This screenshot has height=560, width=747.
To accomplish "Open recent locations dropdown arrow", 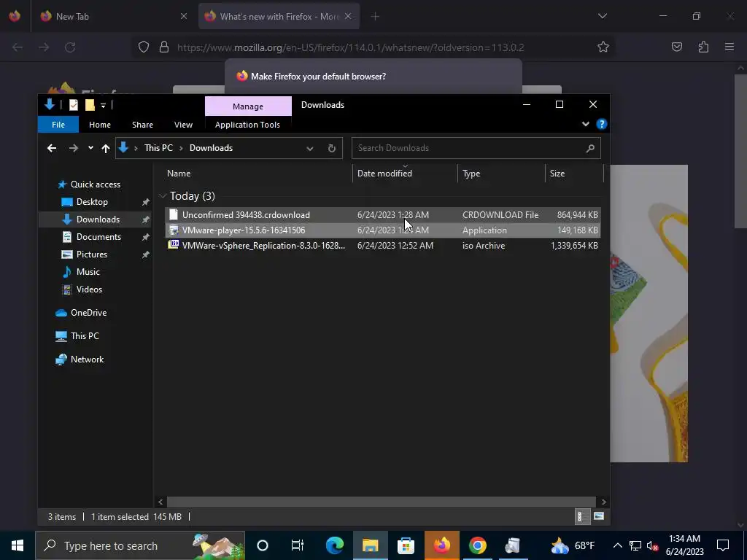I will [90, 148].
